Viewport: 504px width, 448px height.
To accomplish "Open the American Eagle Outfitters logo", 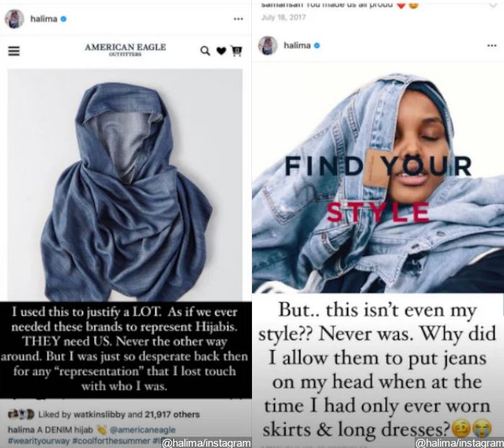I will click(x=125, y=49).
